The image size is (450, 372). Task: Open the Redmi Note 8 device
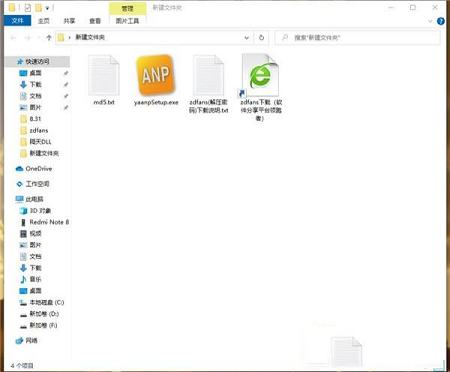[x=49, y=222]
